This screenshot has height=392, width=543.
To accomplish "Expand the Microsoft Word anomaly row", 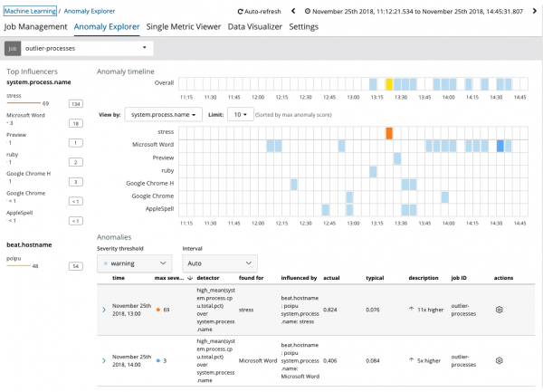I will pos(103,359).
